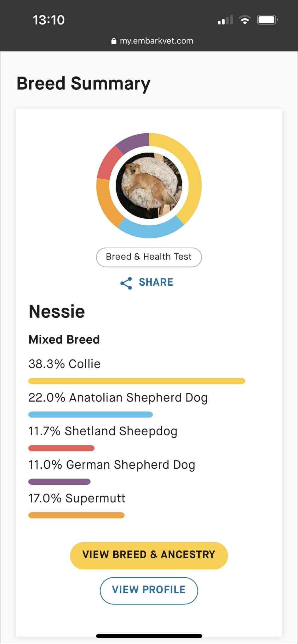
Task: Click the Breed & Health Test pill
Action: coord(149,257)
